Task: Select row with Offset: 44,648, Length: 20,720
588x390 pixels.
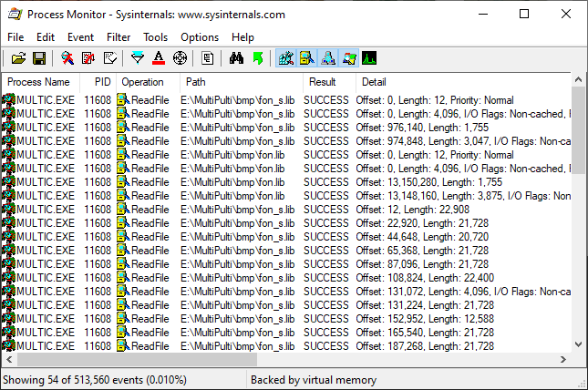Action: tap(286, 237)
